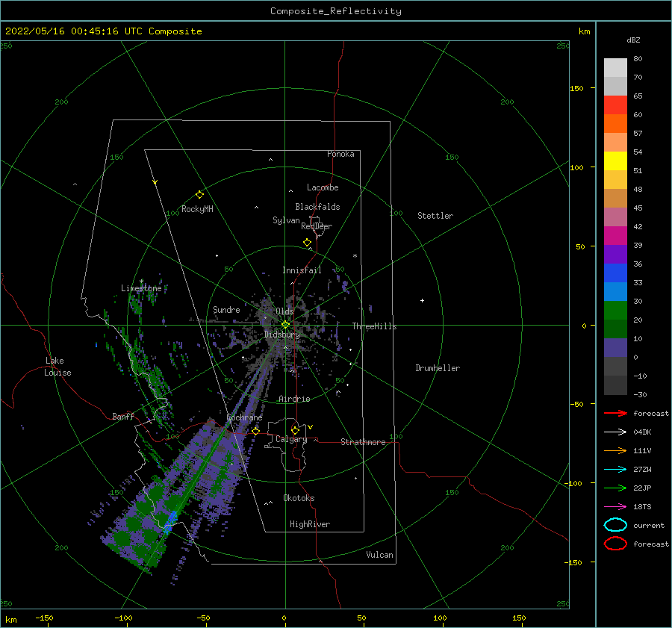
Task: Click the Strathmore label
Action: [x=363, y=442]
